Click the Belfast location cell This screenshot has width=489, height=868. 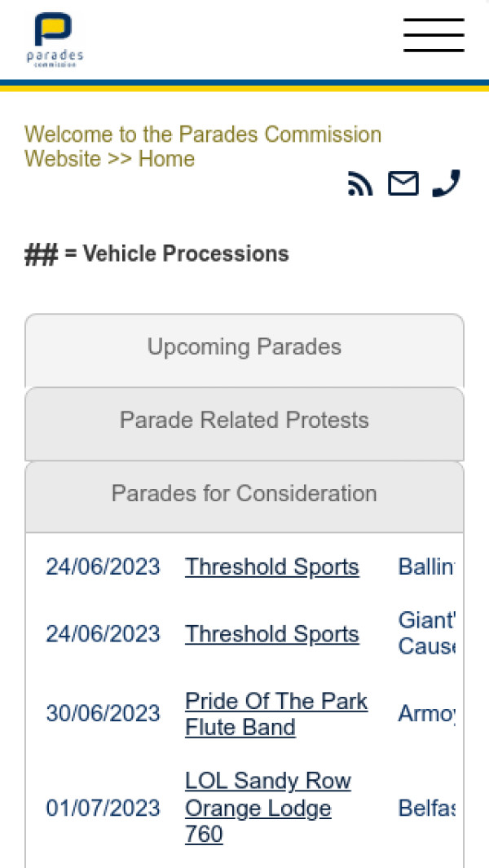(425, 809)
